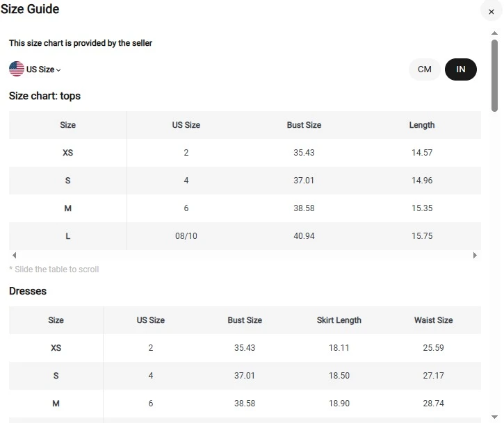This screenshot has height=423, width=504.
Task: Click the Dresses section heading
Action: point(28,291)
